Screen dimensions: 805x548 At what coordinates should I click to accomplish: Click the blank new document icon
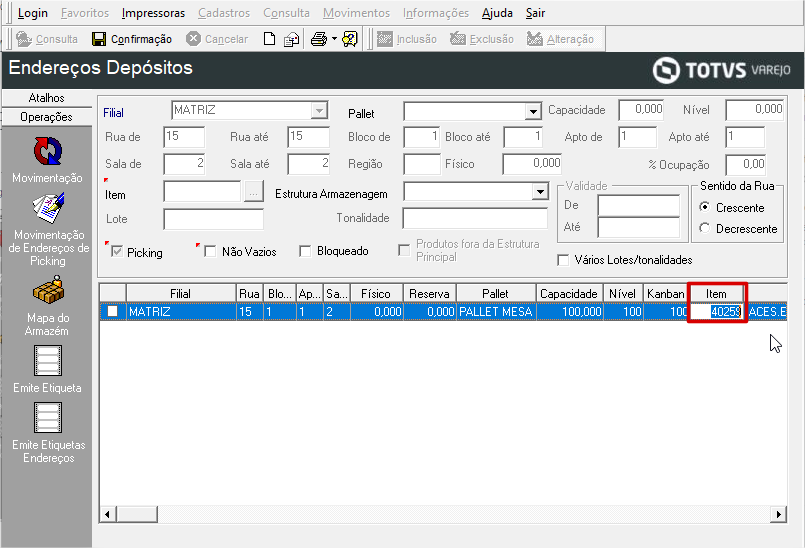[269, 39]
